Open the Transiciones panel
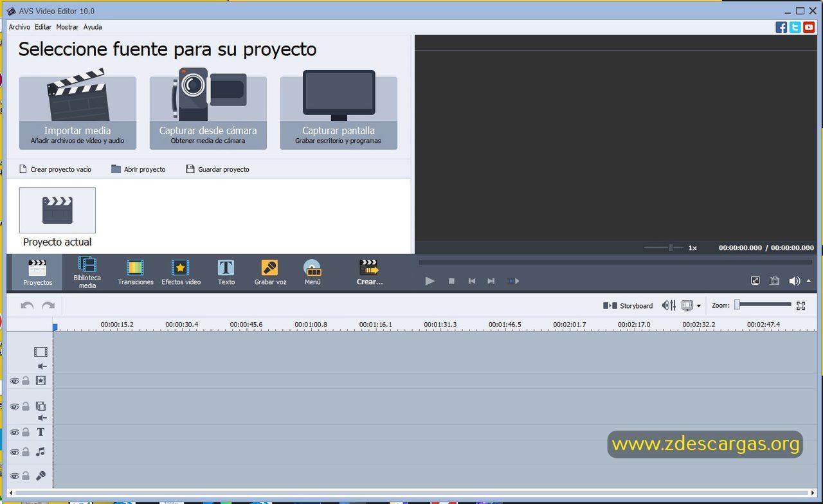The image size is (823, 504). coord(136,272)
